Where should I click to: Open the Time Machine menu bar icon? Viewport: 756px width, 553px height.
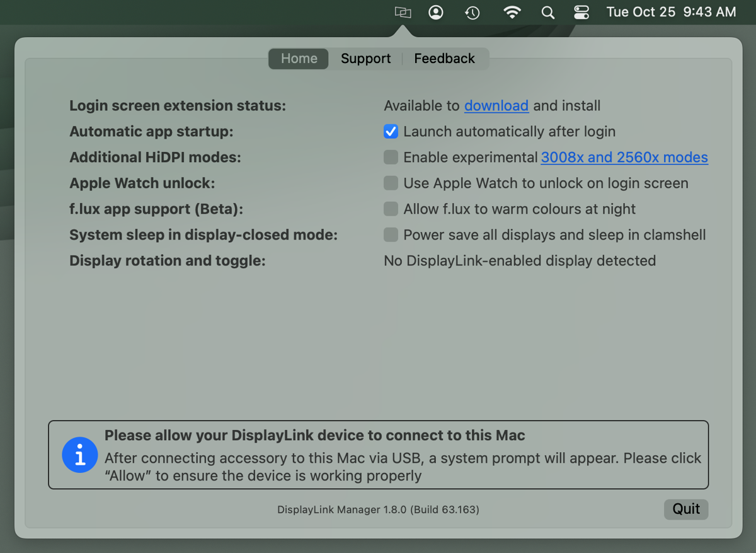(x=472, y=12)
